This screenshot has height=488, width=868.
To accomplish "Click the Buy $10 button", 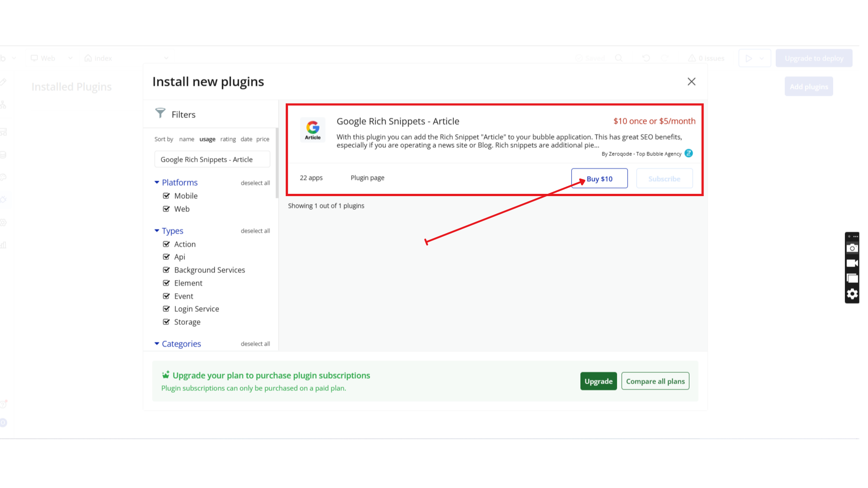I will point(599,178).
